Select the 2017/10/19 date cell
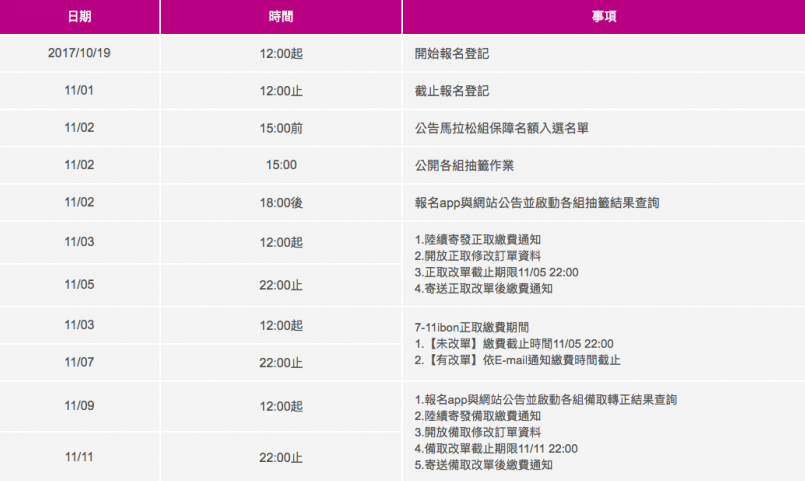 click(78, 54)
